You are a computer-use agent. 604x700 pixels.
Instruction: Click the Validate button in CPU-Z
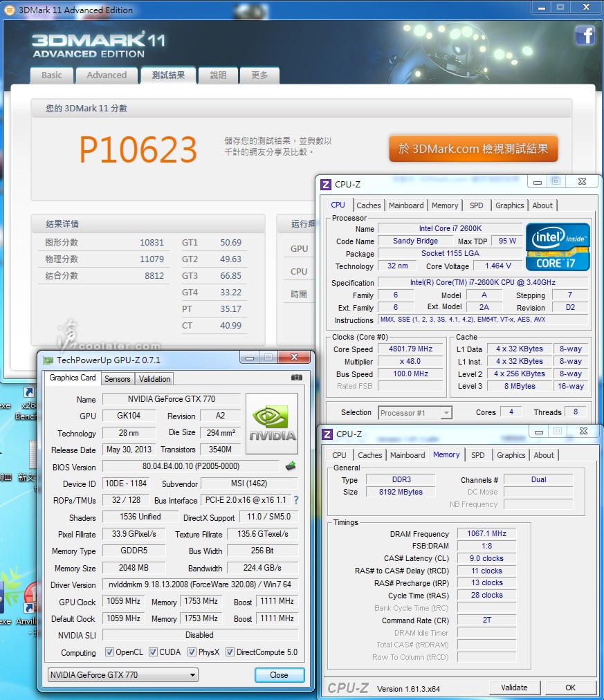514,688
